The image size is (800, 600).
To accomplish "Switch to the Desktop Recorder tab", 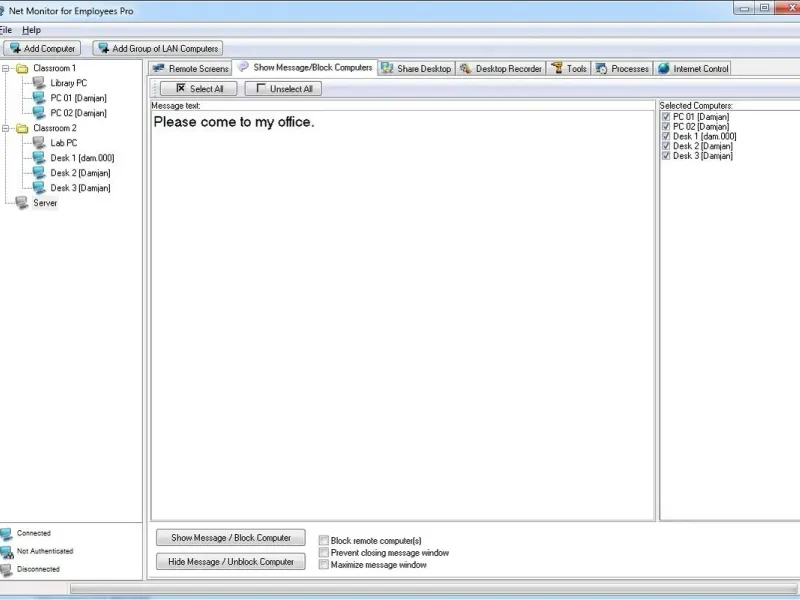I will (x=501, y=68).
